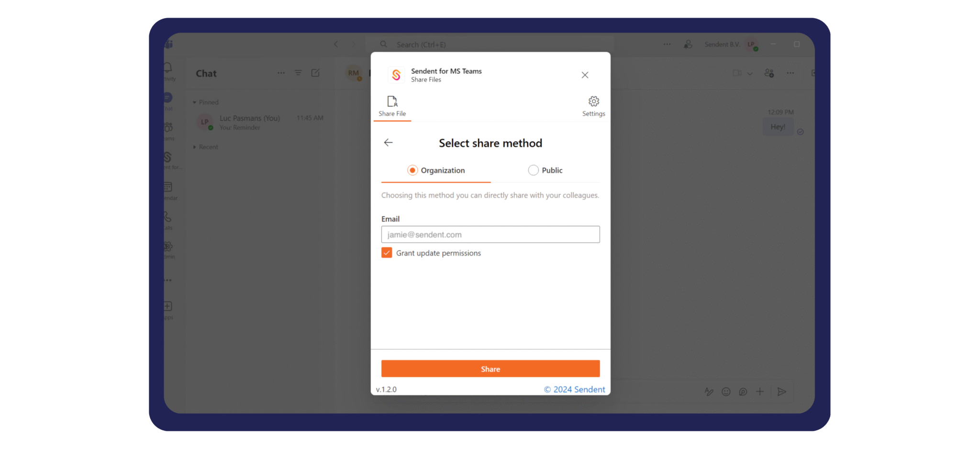Open the chat filter icon
980x449 pixels.
point(298,73)
